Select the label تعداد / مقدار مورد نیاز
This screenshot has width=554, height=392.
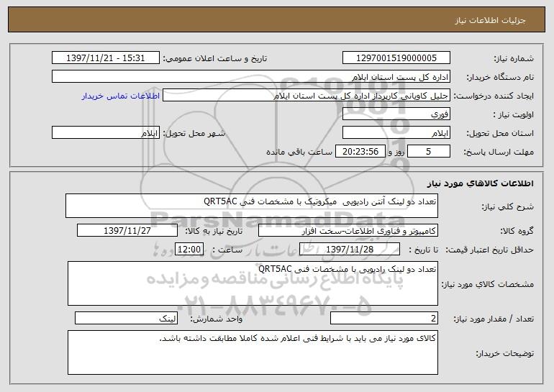(494, 319)
